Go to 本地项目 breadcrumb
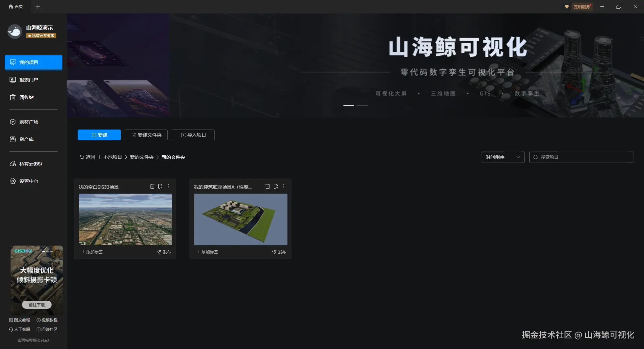The width and height of the screenshot is (644, 349). (x=112, y=157)
